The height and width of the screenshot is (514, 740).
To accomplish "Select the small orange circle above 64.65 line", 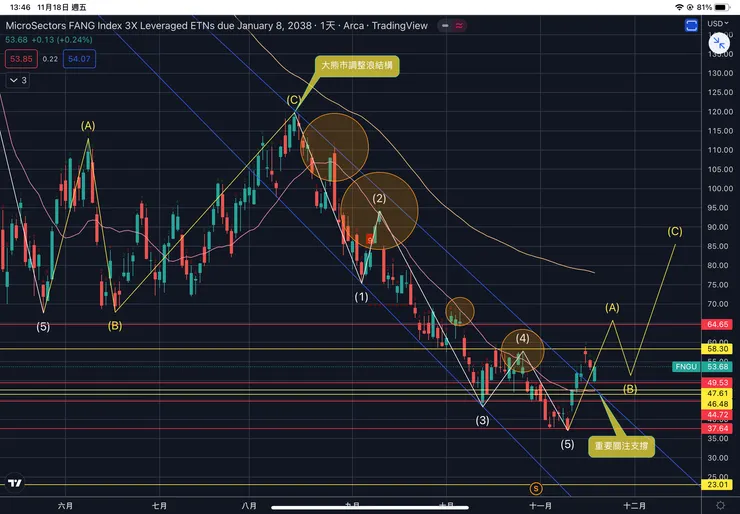I will [x=460, y=312].
